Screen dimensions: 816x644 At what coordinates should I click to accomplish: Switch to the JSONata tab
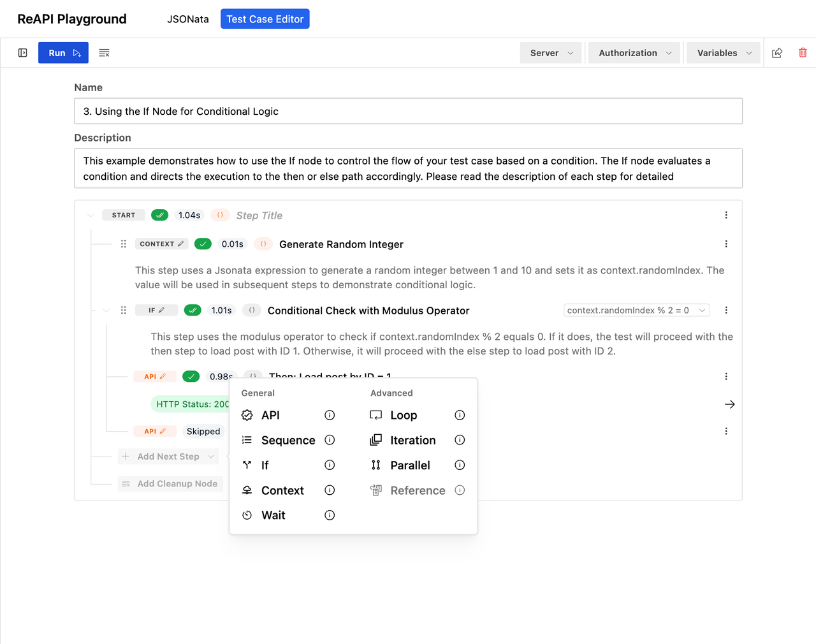coord(188,19)
